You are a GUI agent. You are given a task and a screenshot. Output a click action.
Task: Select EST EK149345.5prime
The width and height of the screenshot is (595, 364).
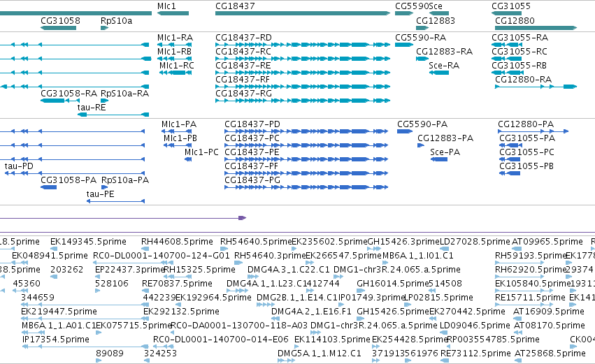point(88,242)
